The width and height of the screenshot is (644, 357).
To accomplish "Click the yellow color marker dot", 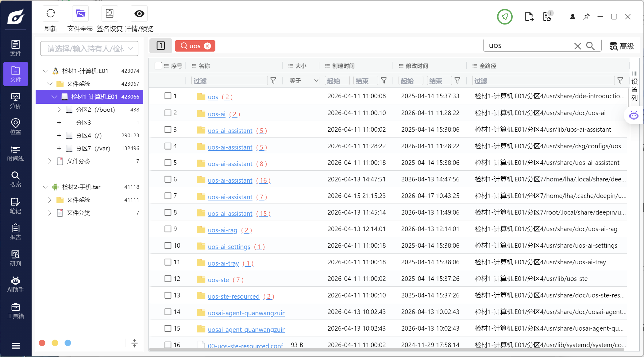I will point(55,343).
